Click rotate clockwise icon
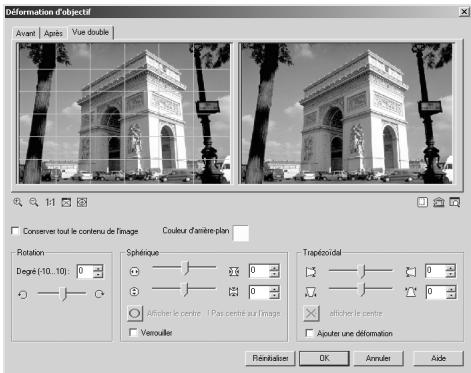The image size is (471, 373). point(99,294)
